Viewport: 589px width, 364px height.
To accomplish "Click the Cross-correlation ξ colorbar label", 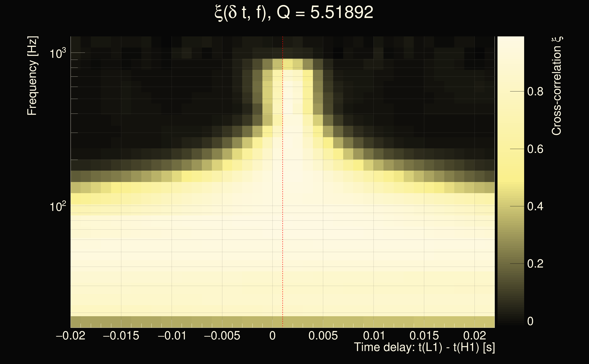I will point(557,86).
